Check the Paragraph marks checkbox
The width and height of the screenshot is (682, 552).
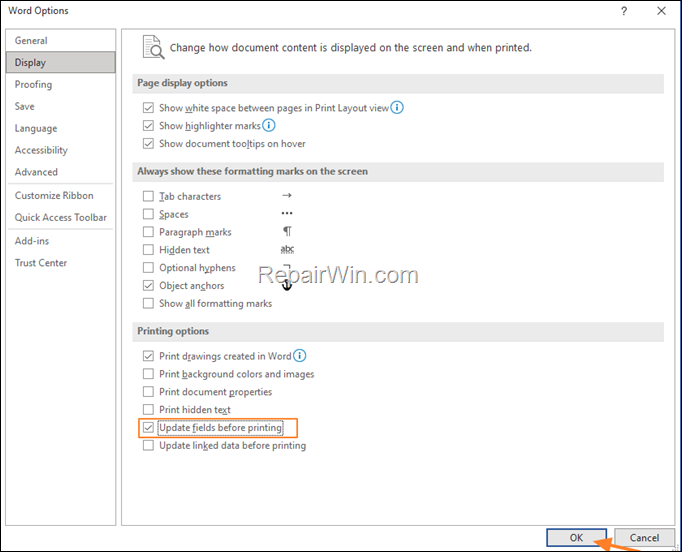[x=148, y=232]
